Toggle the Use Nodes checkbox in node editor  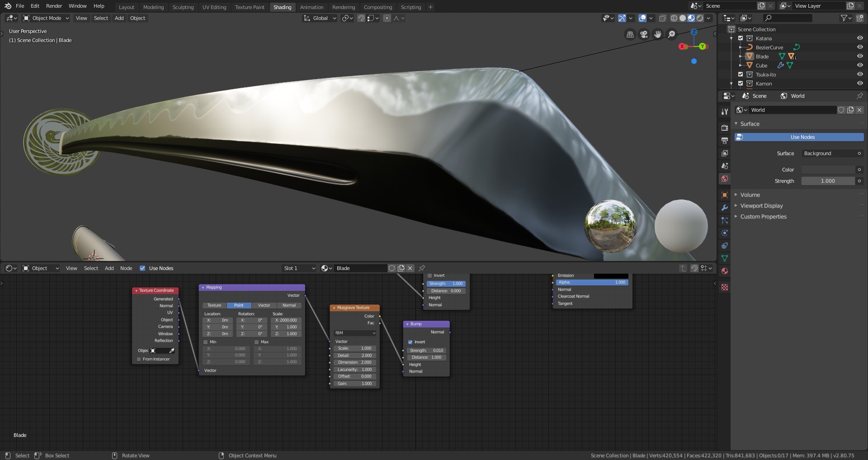click(142, 268)
